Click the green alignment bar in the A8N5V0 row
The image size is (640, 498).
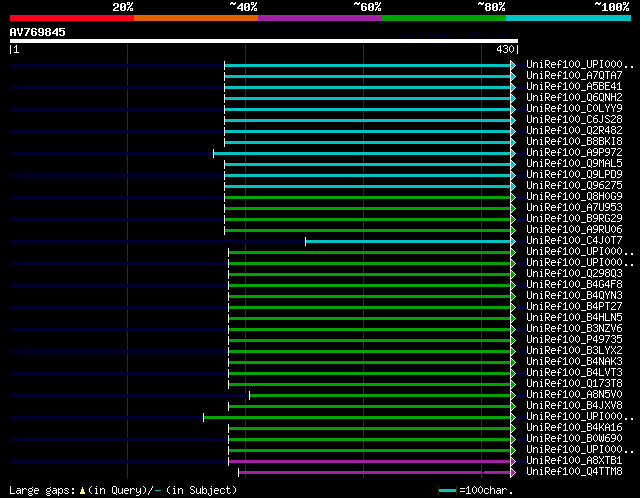click(x=380, y=396)
